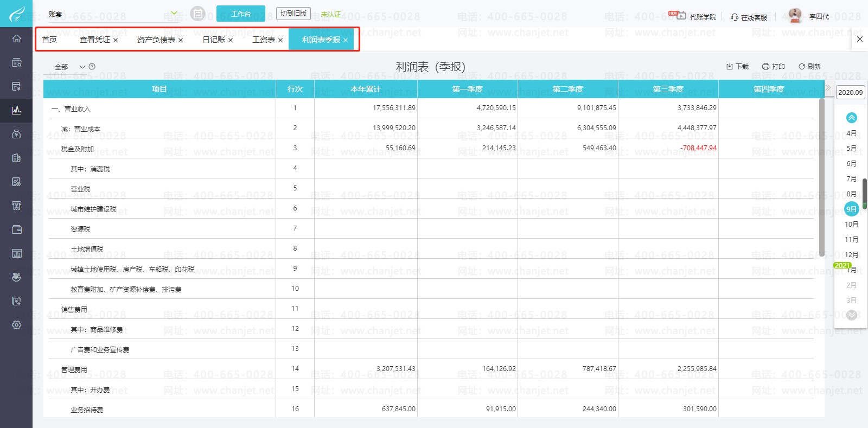Switch to the 日记账 tab
This screenshot has height=428, width=868.
point(214,40)
